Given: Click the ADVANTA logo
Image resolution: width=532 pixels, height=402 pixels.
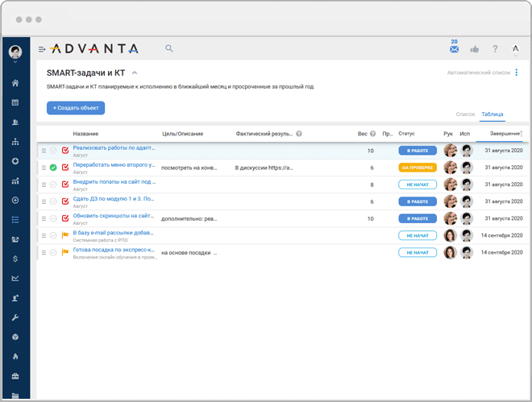Looking at the screenshot, I should (94, 49).
